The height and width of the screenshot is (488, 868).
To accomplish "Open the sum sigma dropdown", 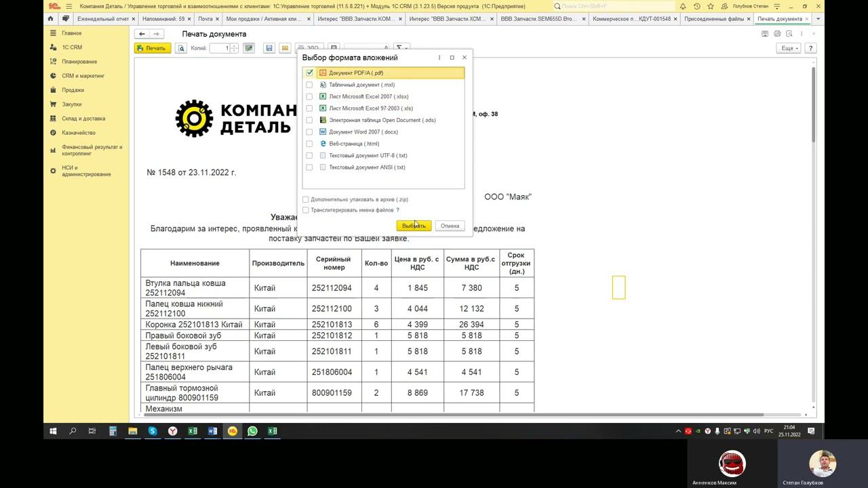I will click(x=401, y=48).
